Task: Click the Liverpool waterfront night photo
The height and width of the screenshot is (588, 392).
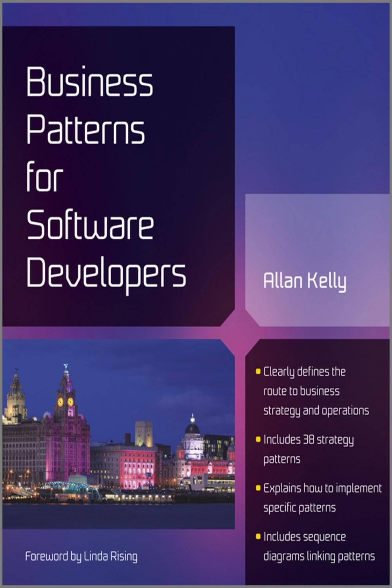Action: 118,434
